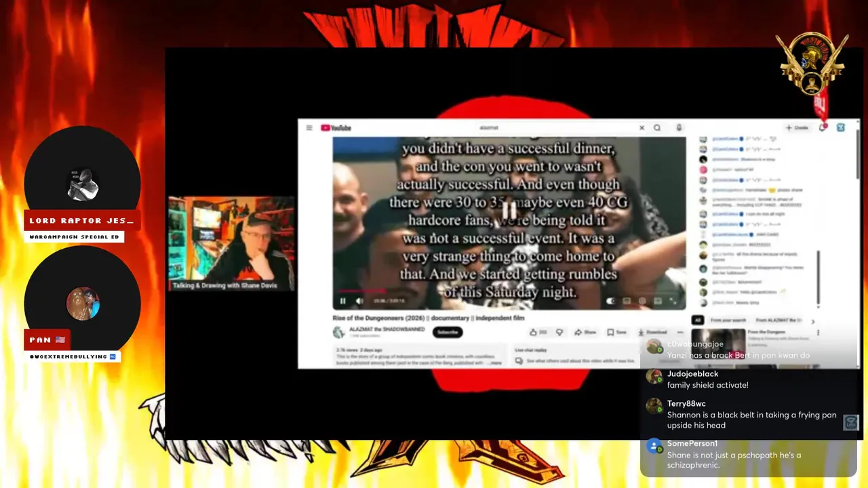Screen dimensions: 868x488
Task: Click c0wabungajoe's chat message
Action: pos(738,350)
